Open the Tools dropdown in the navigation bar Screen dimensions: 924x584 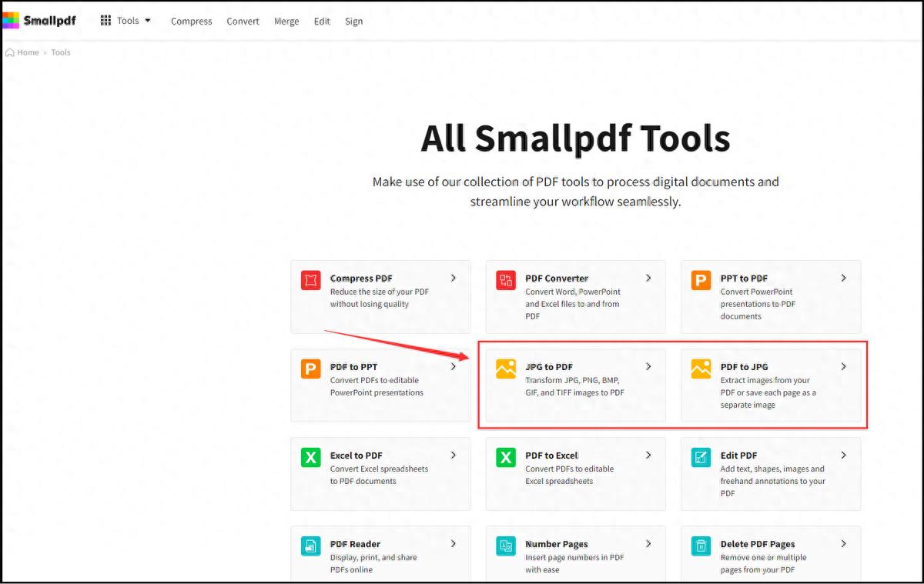(128, 21)
